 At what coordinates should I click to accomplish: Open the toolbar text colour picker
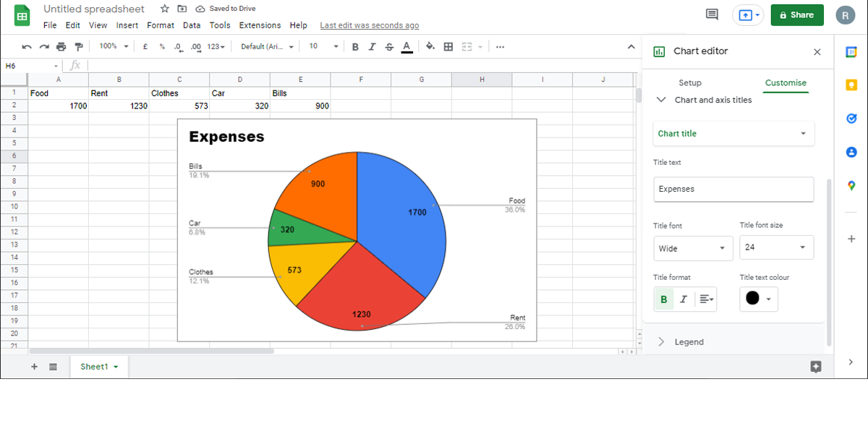point(407,46)
